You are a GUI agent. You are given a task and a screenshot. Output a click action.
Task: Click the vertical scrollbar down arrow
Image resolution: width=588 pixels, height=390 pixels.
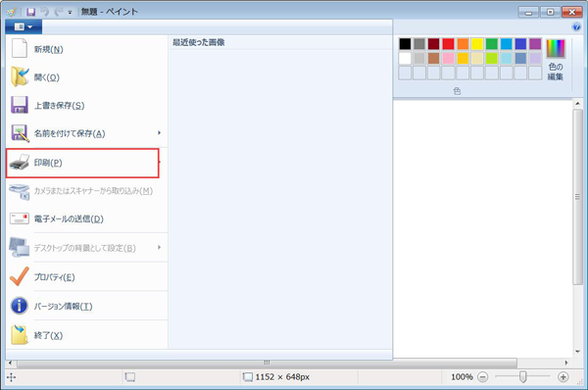tap(577, 352)
